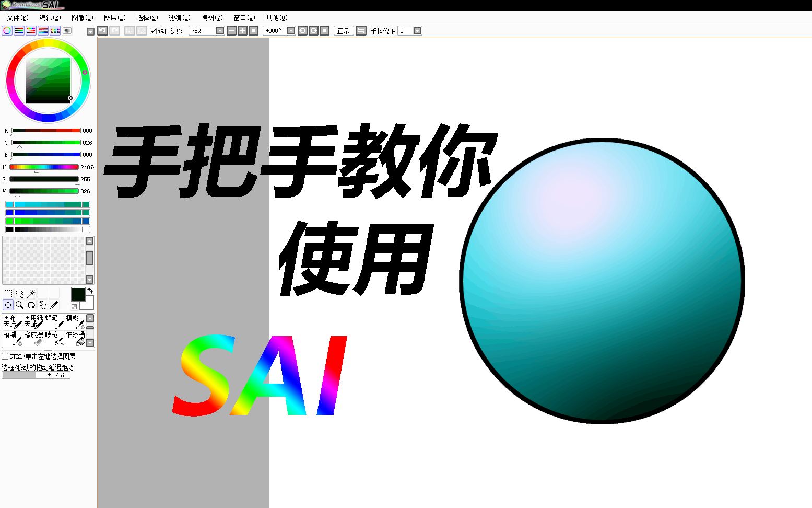Viewport: 812px width, 508px height.
Task: Click the swap foreground/background colors arrow
Action: point(90,291)
